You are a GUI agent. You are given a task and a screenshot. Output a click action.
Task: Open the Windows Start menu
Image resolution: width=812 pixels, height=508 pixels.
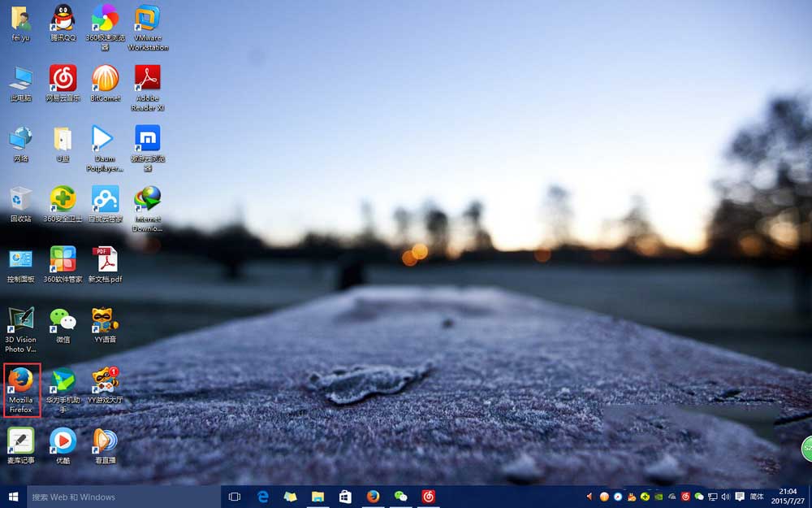point(14,497)
